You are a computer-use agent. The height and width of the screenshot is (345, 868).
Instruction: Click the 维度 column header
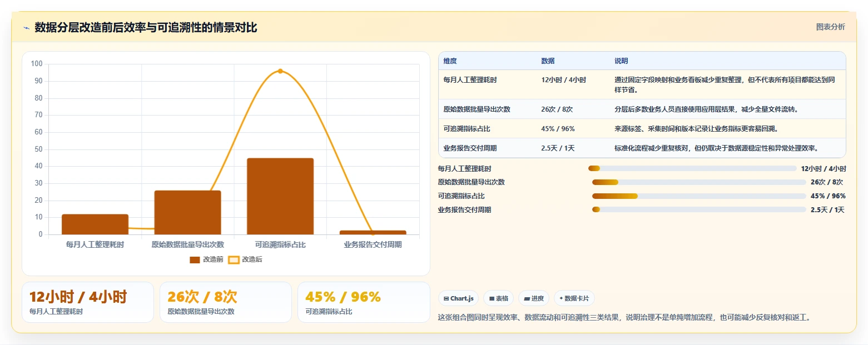[450, 61]
